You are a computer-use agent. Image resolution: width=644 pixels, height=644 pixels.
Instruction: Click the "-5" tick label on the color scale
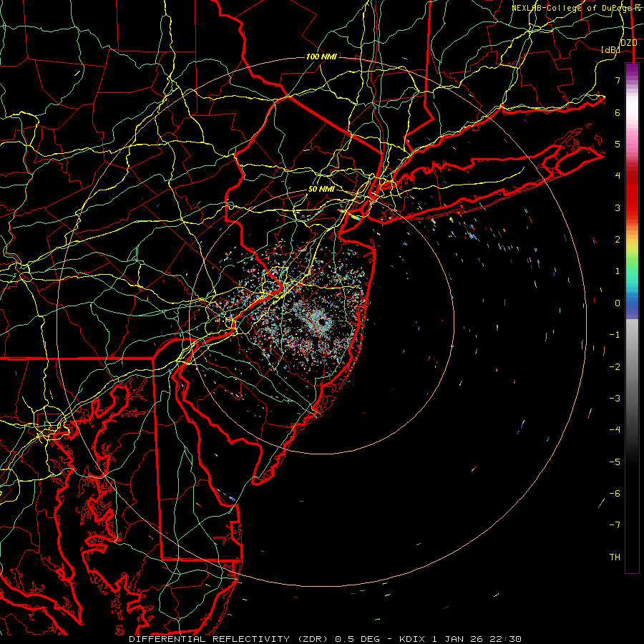coord(615,462)
